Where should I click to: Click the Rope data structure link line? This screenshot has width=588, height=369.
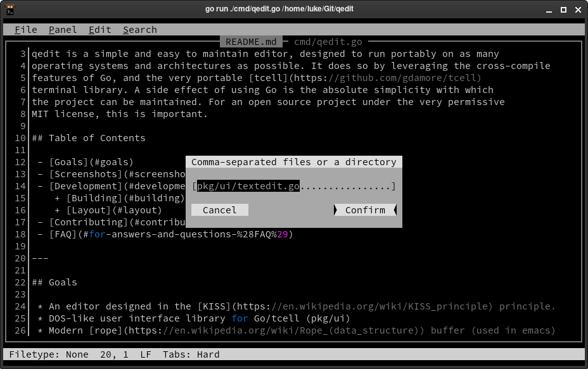click(297, 330)
